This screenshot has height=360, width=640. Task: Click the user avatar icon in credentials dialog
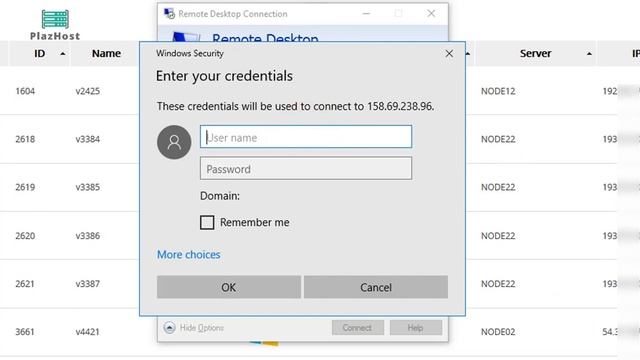[174, 142]
